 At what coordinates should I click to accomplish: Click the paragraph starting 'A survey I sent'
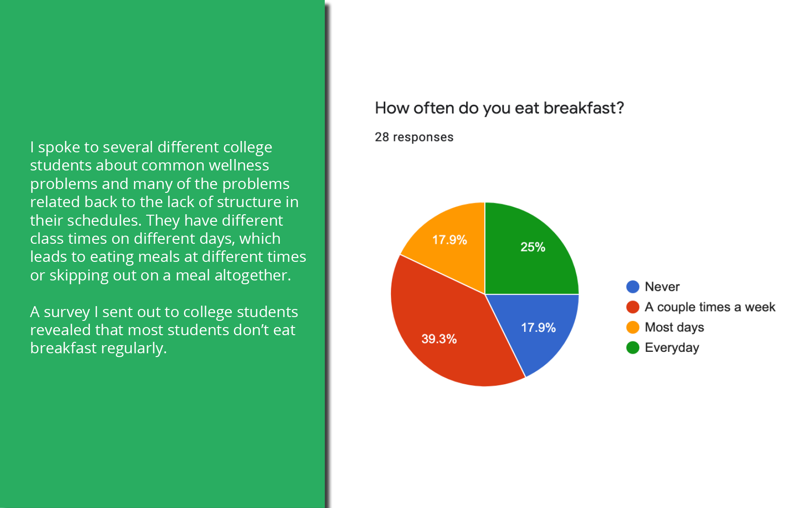(164, 330)
